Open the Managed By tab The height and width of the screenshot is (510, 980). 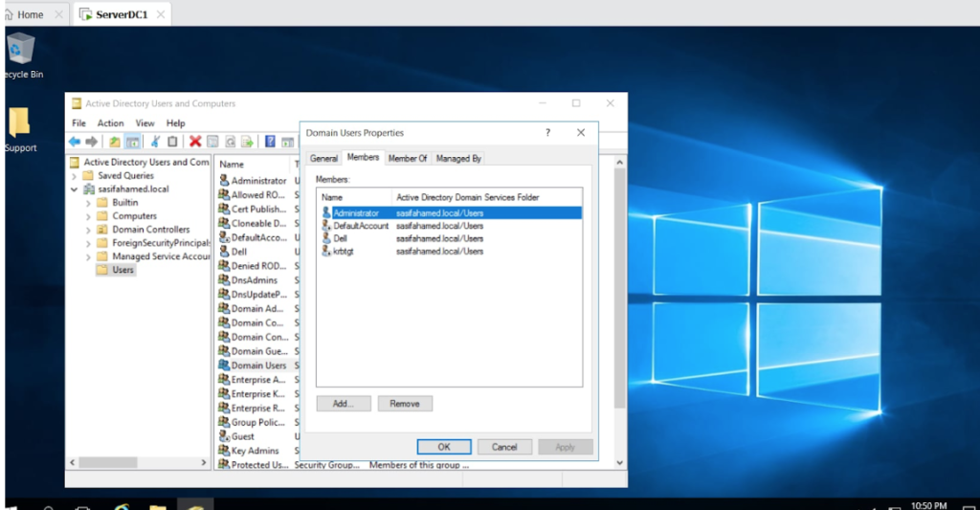[x=458, y=158]
